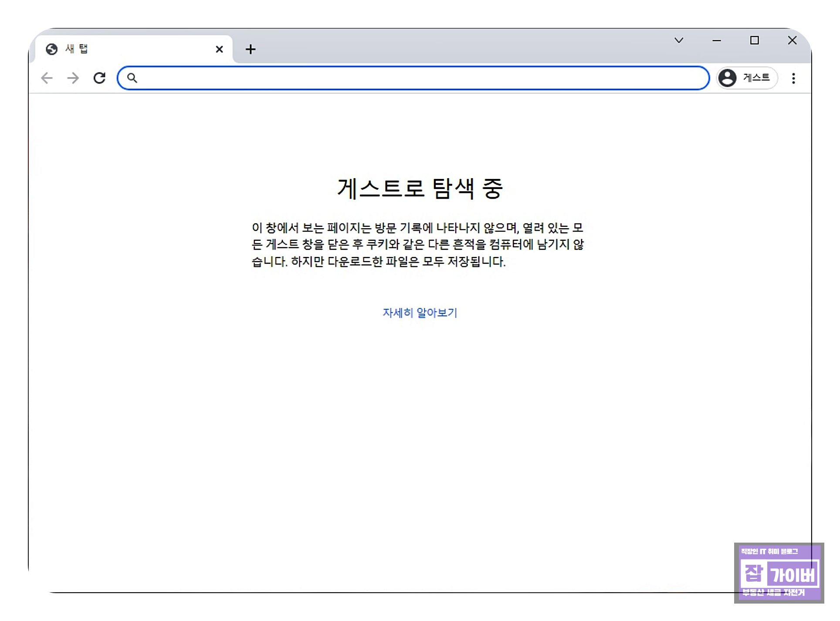Click the 잡가이버 watermark logo

(779, 573)
